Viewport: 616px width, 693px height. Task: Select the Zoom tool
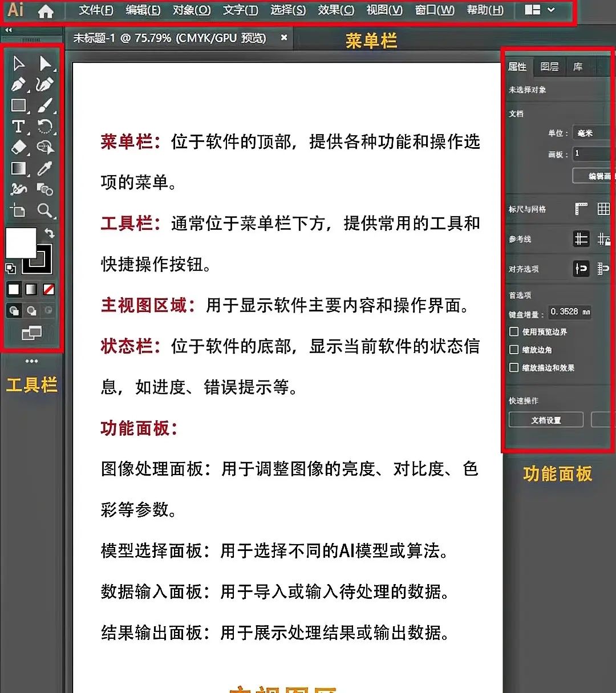click(x=46, y=210)
